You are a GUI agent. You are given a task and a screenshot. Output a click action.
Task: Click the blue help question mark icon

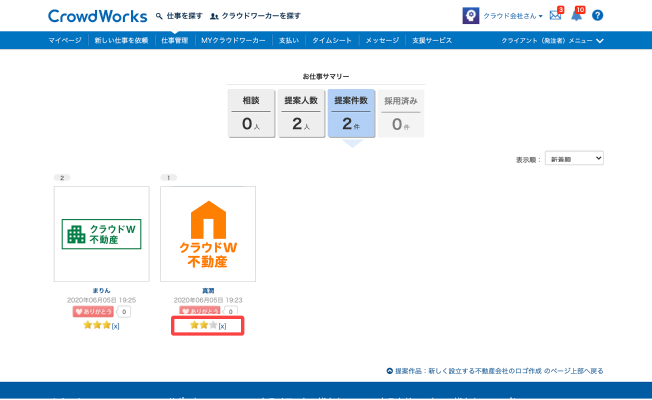click(x=598, y=16)
